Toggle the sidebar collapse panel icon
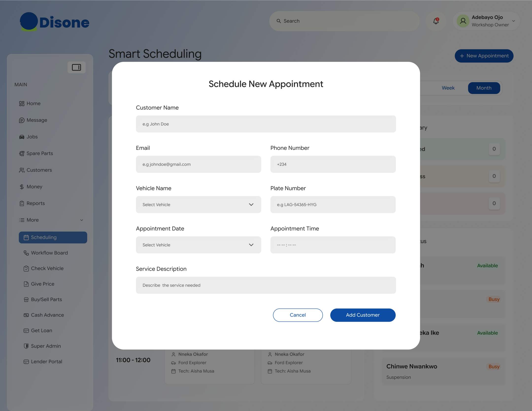Screen dimensions: 532x411 (x=76, y=67)
